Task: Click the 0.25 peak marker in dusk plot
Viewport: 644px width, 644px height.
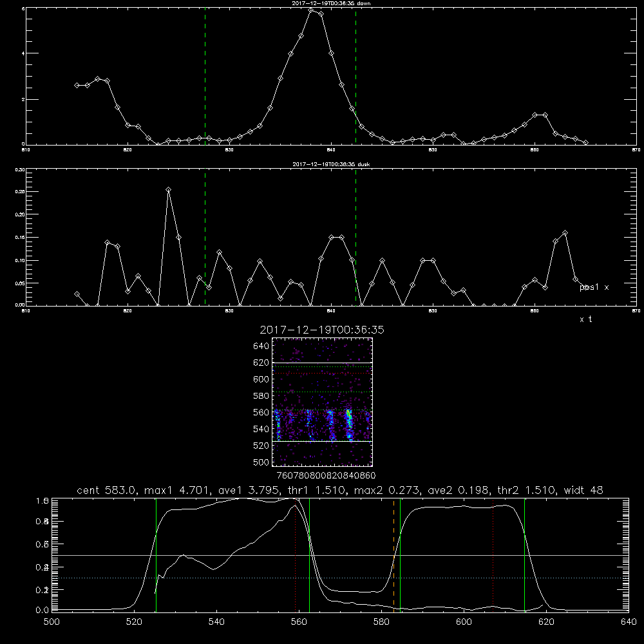Action: pos(168,190)
